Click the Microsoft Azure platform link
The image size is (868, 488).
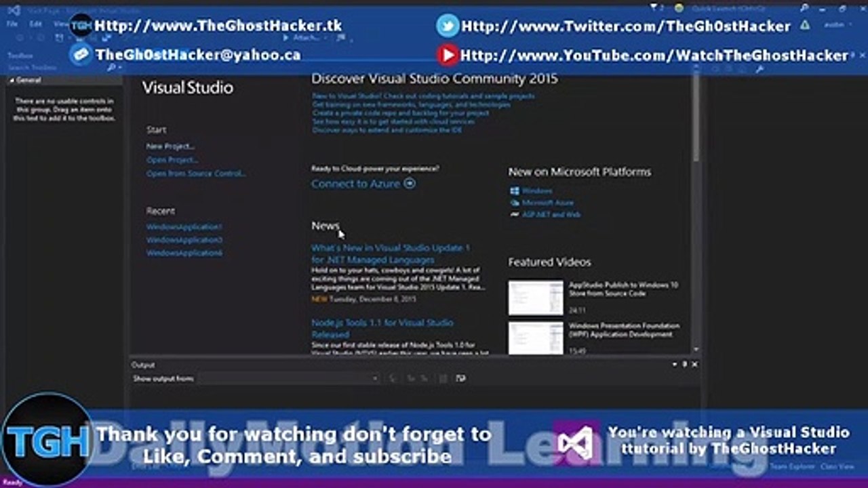(548, 203)
